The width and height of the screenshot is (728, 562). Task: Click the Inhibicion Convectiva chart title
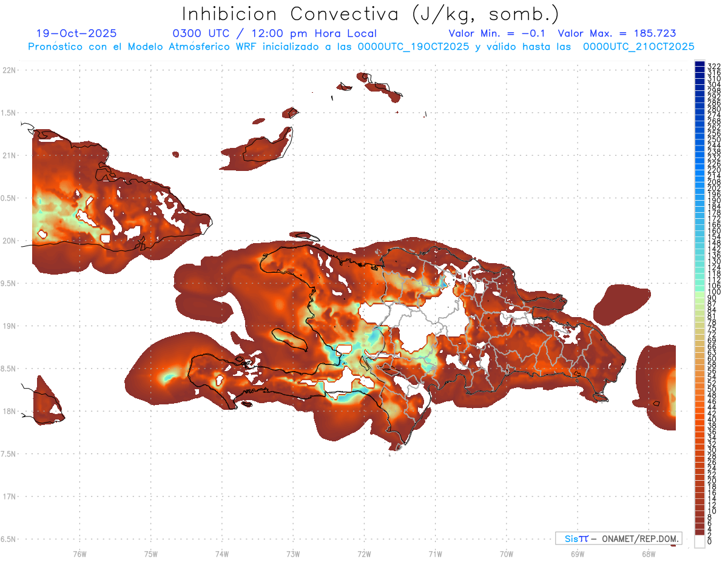pyautogui.click(x=371, y=14)
